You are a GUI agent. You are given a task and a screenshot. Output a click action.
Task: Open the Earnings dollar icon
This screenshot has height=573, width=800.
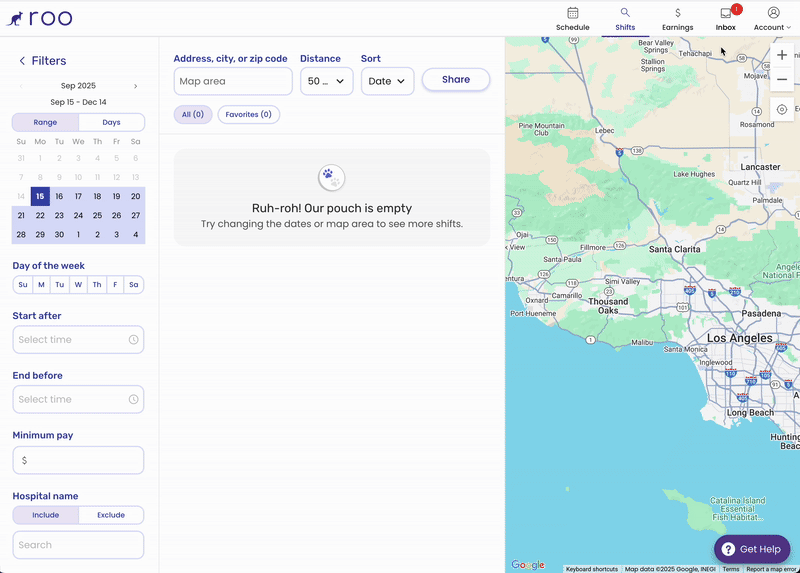678,13
